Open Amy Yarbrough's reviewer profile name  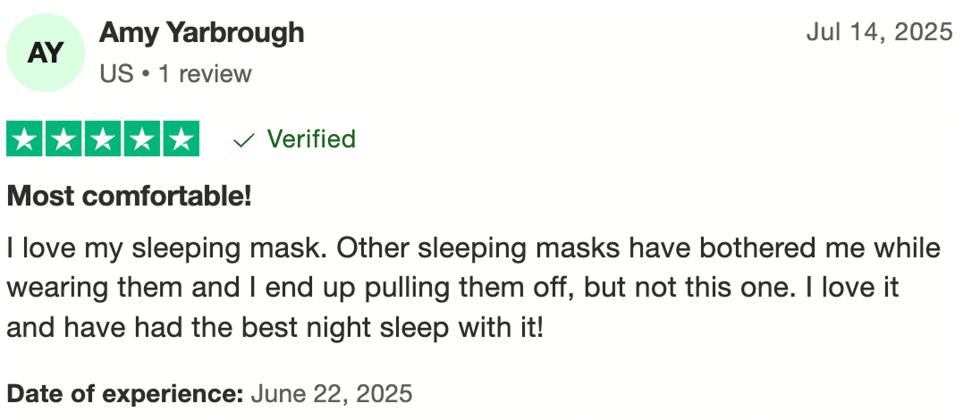point(201,33)
